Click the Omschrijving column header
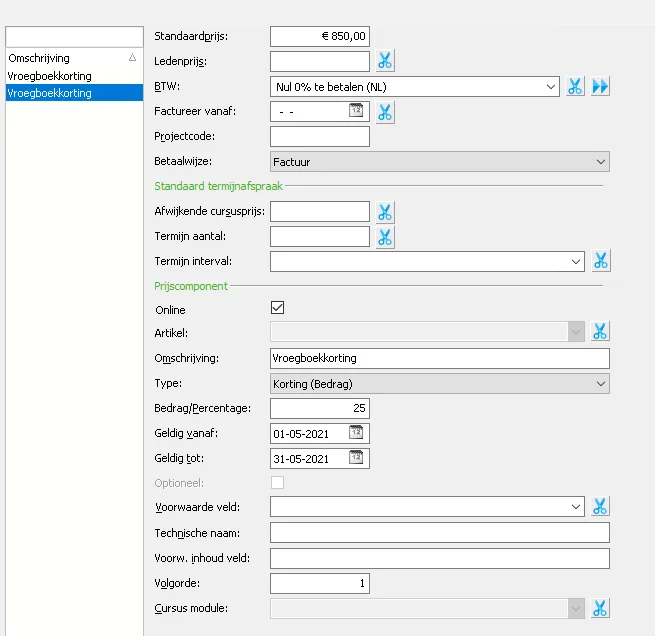This screenshot has width=655, height=636. 74,58
